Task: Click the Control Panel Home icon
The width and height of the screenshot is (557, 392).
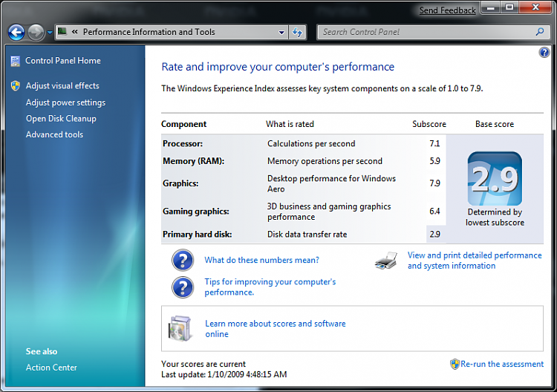Action: [x=16, y=61]
